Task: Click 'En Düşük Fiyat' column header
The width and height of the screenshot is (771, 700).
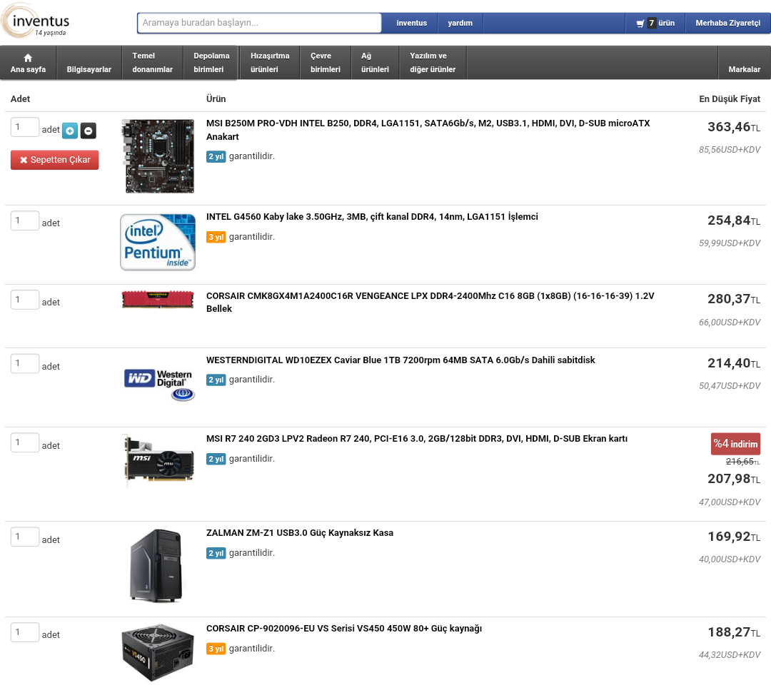Action: coord(729,98)
